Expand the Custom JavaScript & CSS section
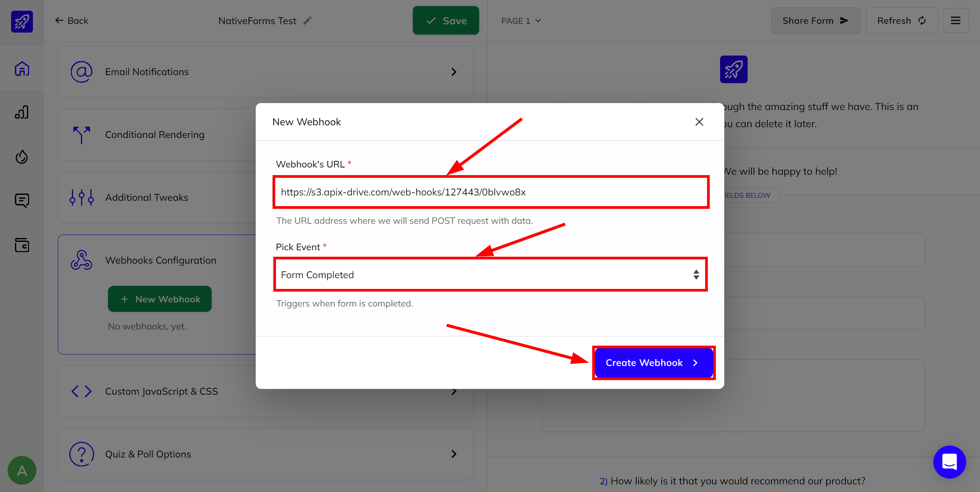 pos(456,391)
